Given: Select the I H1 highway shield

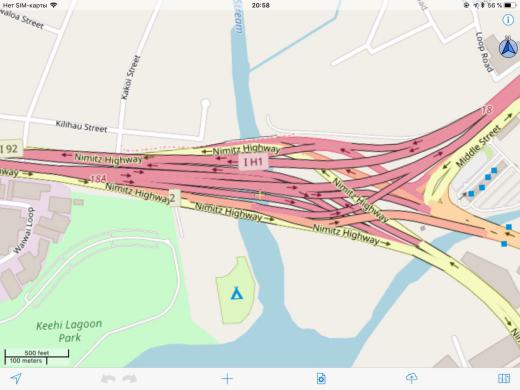Looking at the screenshot, I should 253,162.
